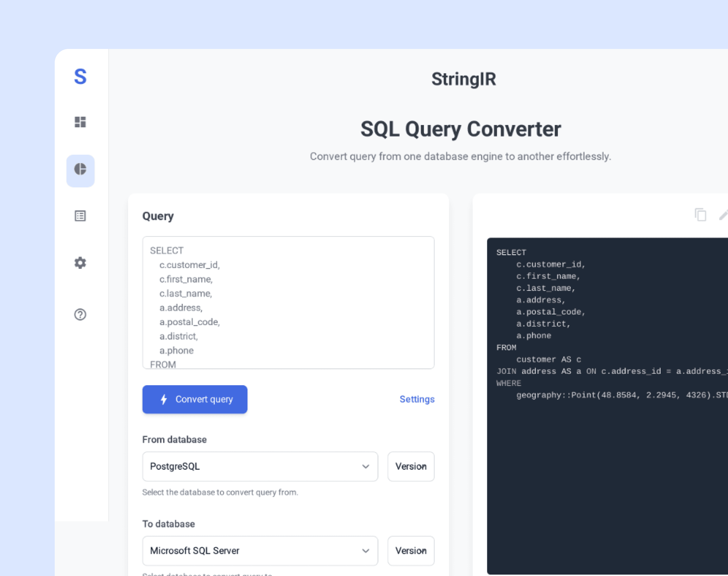Open settings gear in sidebar

tap(80, 263)
